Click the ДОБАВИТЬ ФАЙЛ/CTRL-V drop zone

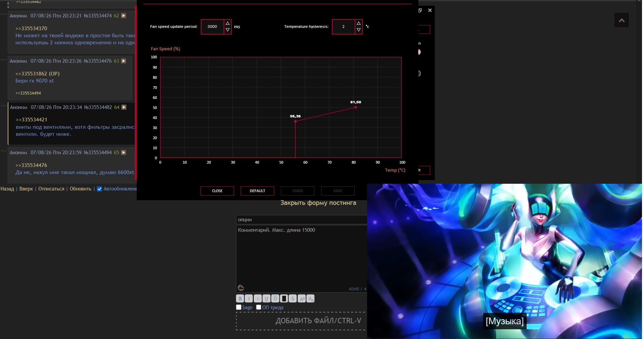click(x=301, y=321)
